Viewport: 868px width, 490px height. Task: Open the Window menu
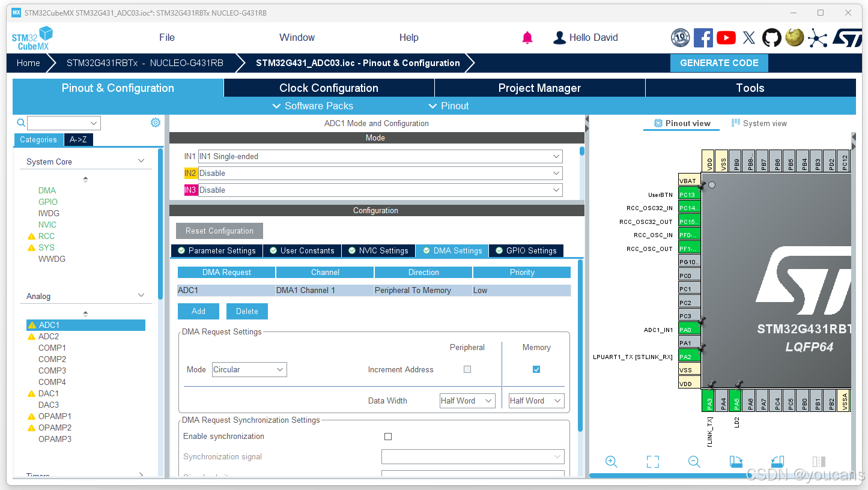coord(297,38)
